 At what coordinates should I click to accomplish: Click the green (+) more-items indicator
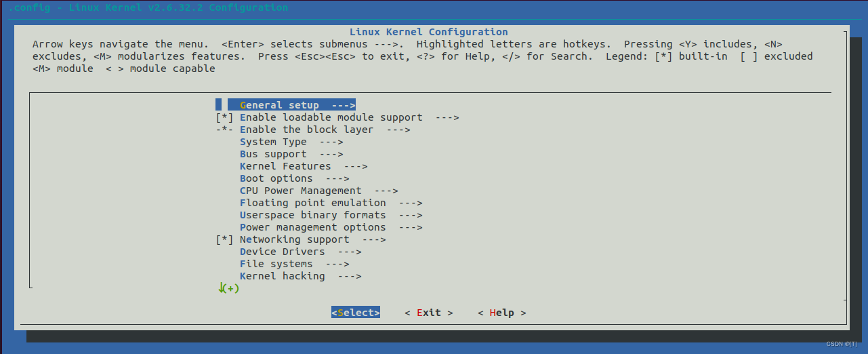point(229,288)
